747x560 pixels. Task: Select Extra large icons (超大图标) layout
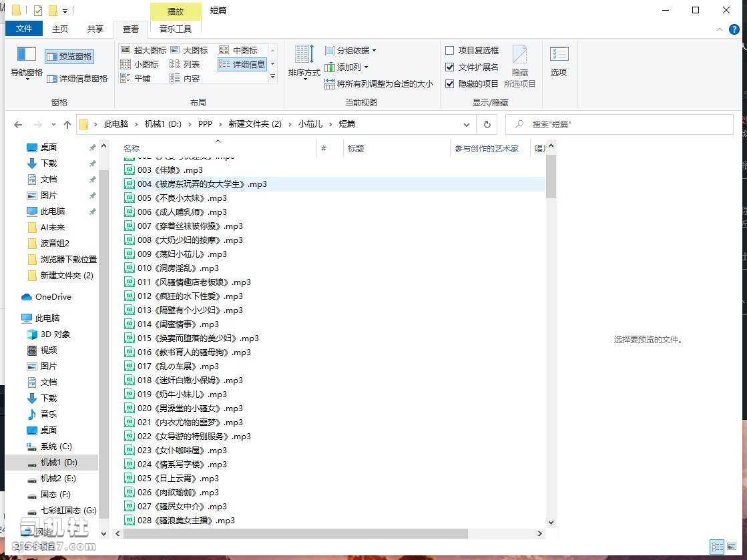click(144, 50)
